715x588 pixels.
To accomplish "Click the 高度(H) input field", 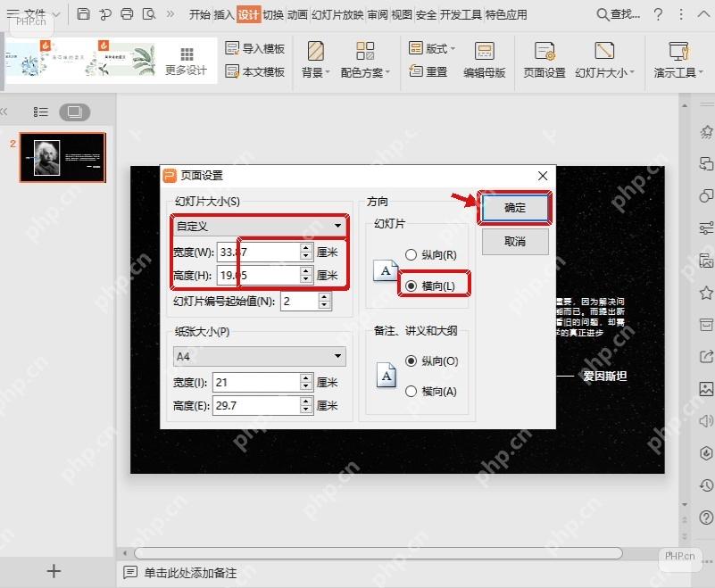I will tap(259, 276).
